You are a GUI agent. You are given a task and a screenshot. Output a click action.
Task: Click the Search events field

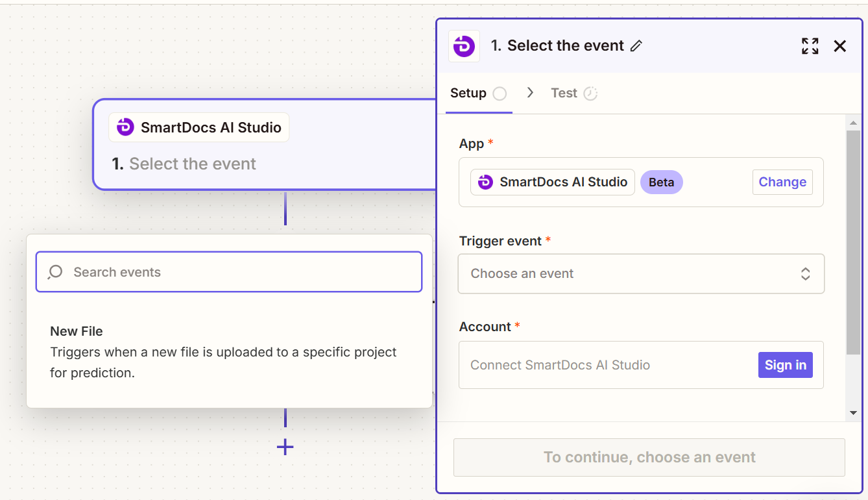[x=229, y=272]
